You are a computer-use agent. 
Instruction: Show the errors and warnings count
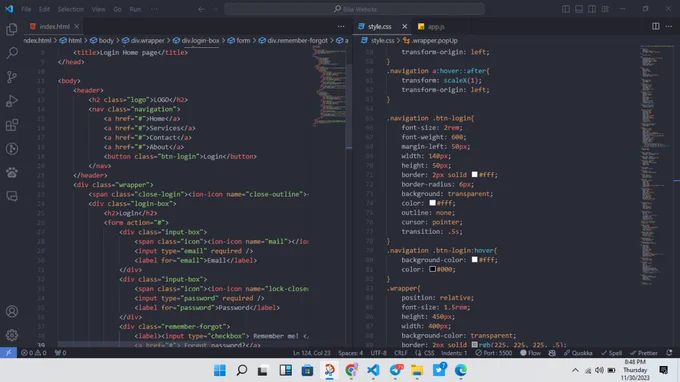click(x=34, y=353)
